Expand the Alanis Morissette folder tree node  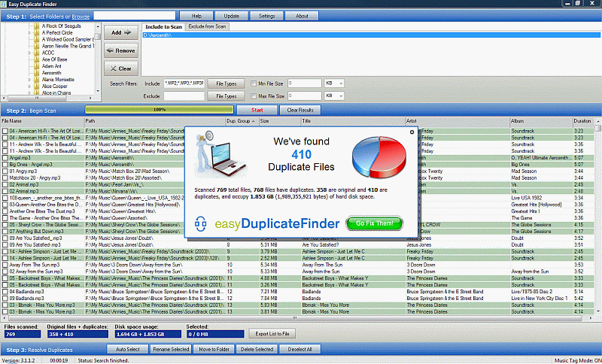point(31,79)
